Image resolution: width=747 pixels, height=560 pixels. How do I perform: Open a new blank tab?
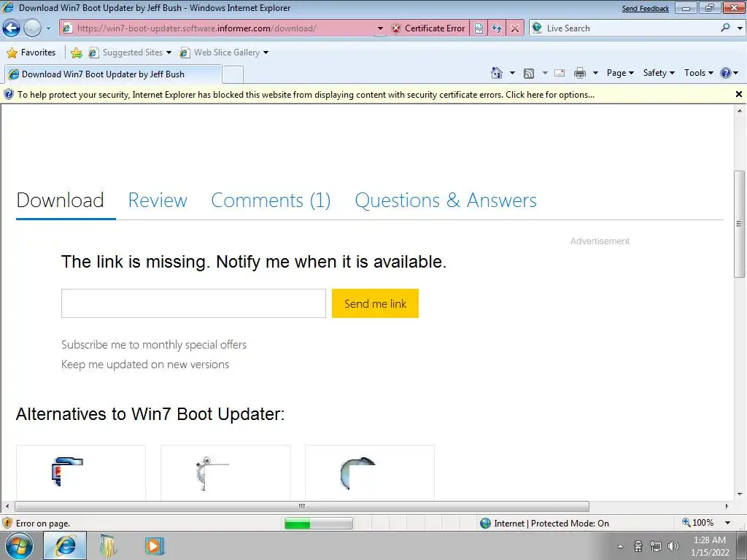tap(233, 75)
